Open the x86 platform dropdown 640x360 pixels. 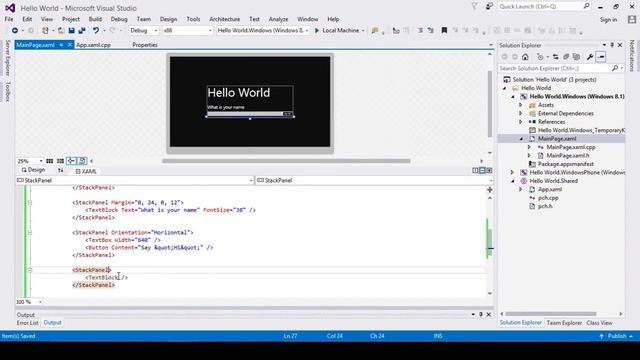point(187,31)
